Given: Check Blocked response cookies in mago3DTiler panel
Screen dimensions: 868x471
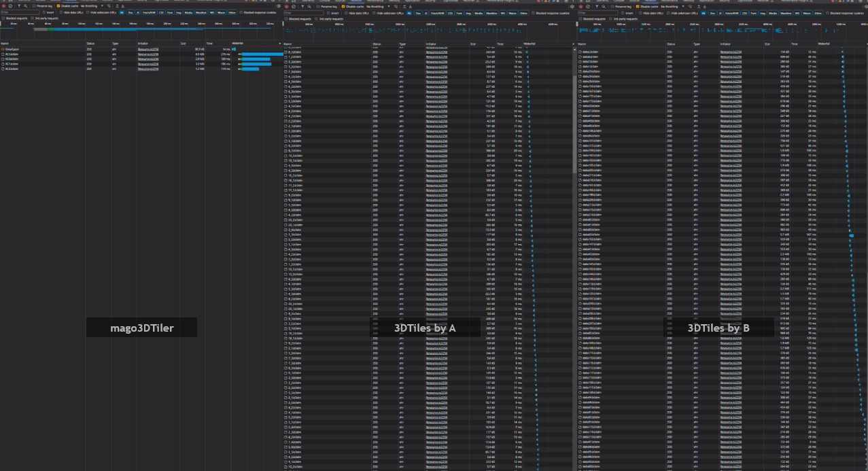Looking at the screenshot, I should point(241,12).
